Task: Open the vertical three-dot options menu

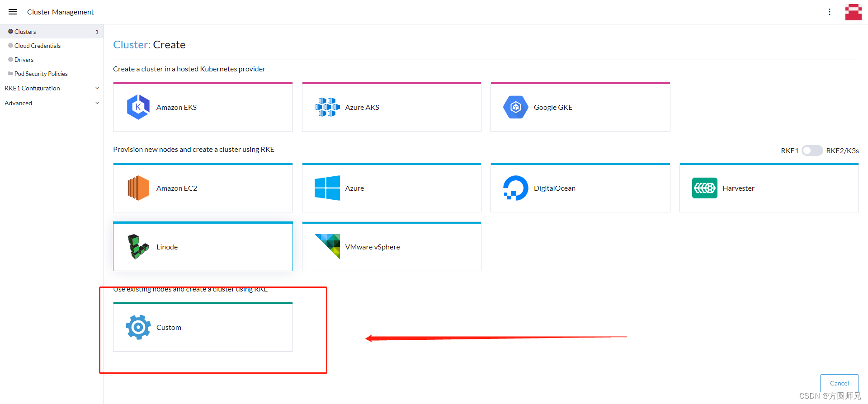Action: [x=830, y=12]
